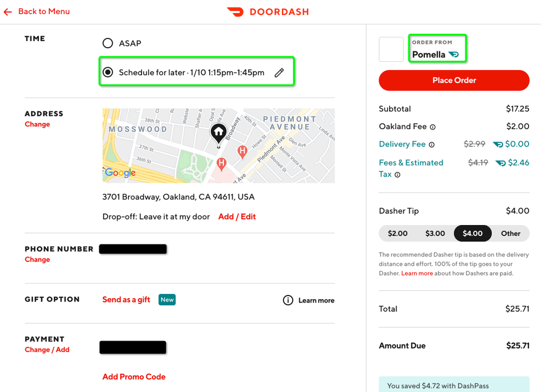Click Send as a gift
The width and height of the screenshot is (541, 392).
pos(126,300)
